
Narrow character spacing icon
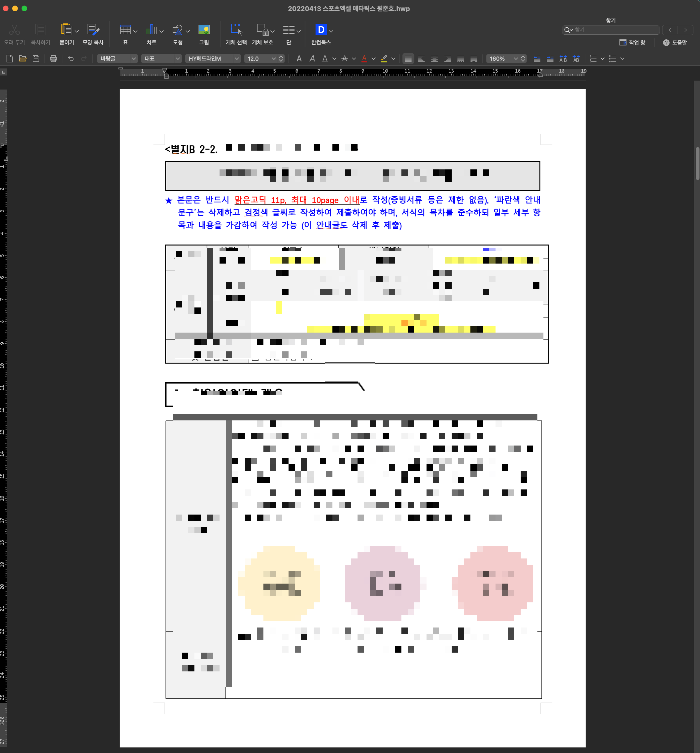(576, 58)
